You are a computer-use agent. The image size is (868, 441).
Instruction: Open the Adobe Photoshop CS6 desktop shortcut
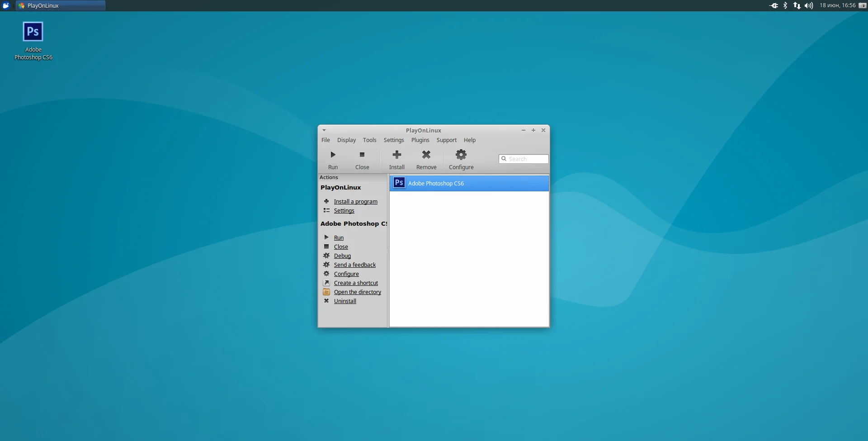(33, 33)
